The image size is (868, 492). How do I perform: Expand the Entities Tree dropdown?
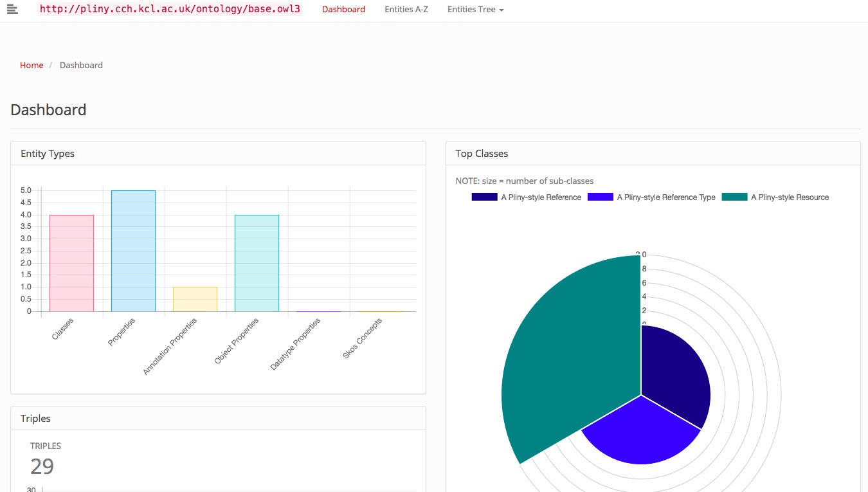click(475, 10)
